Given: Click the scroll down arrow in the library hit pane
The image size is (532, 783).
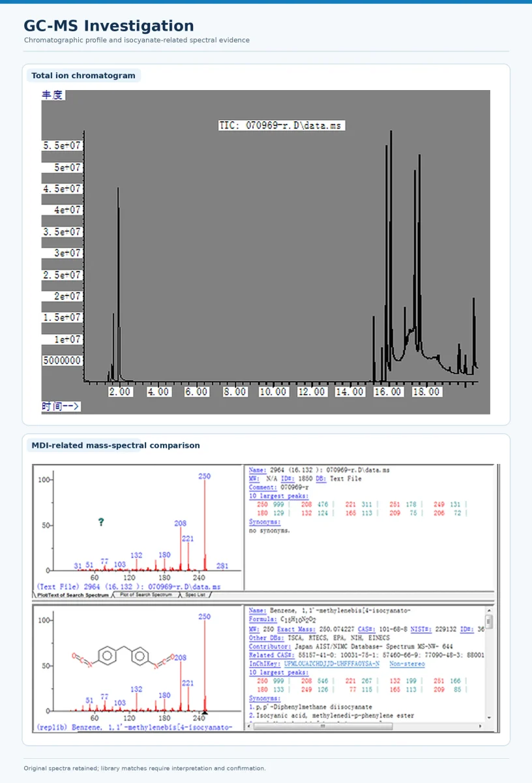Looking at the screenshot, I should point(489,718).
